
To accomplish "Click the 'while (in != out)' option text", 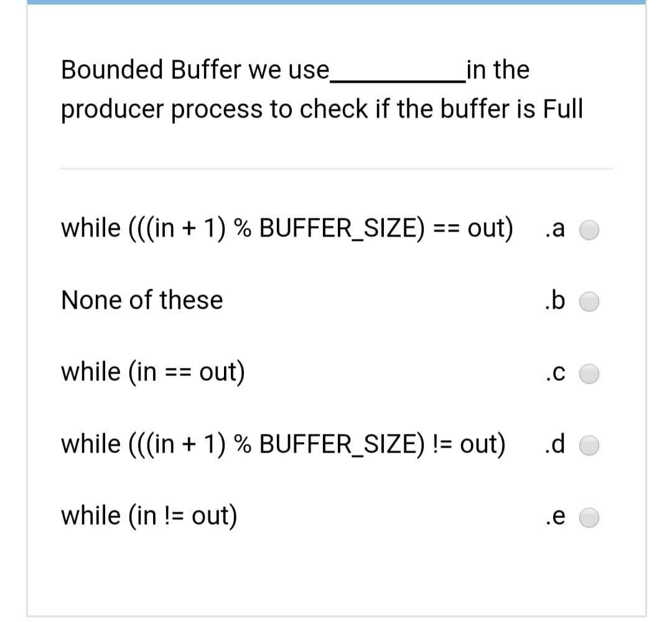I will pyautogui.click(x=149, y=516).
